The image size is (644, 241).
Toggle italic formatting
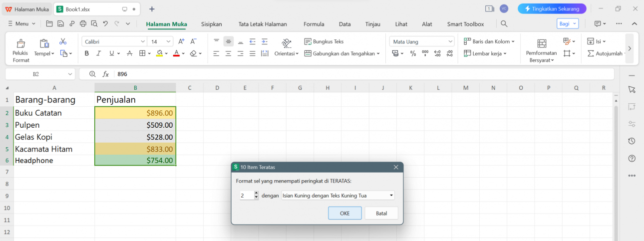(98, 53)
